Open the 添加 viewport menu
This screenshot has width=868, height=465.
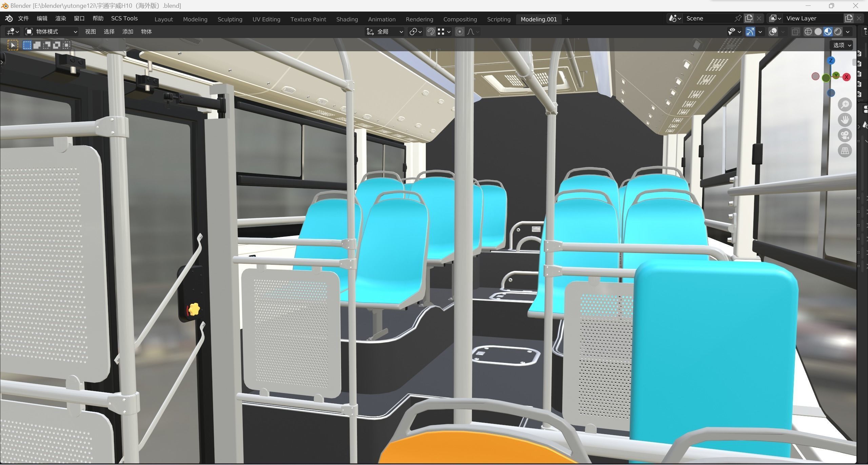click(x=127, y=32)
